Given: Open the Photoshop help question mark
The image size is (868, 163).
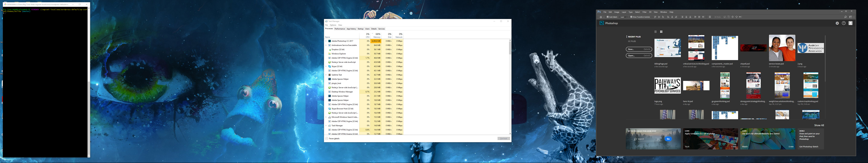Looking at the screenshot, I should 844,23.
